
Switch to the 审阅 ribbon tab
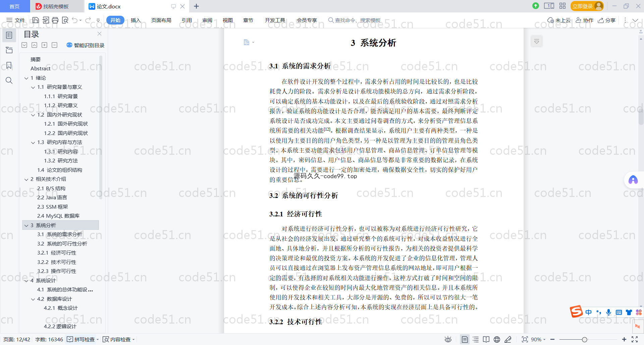[x=207, y=20]
